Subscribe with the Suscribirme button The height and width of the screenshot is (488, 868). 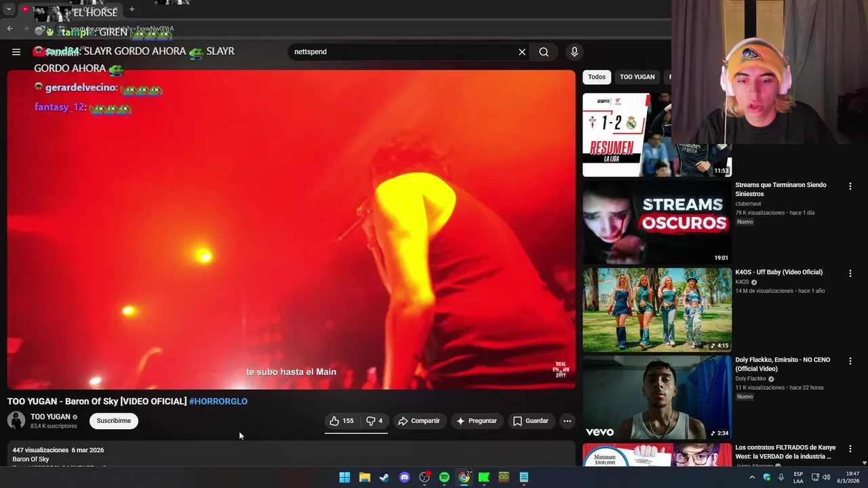point(114,421)
